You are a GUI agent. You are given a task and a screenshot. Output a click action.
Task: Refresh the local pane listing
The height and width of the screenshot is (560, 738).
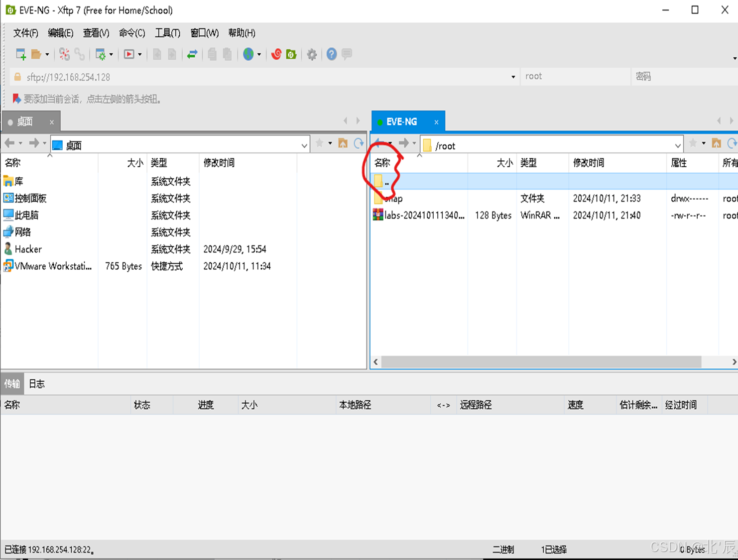(x=359, y=143)
